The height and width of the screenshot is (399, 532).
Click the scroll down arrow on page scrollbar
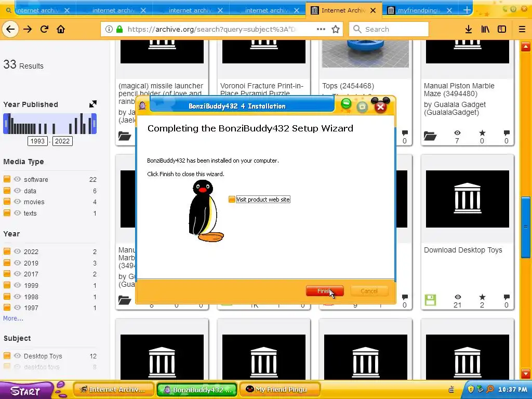[x=526, y=374]
